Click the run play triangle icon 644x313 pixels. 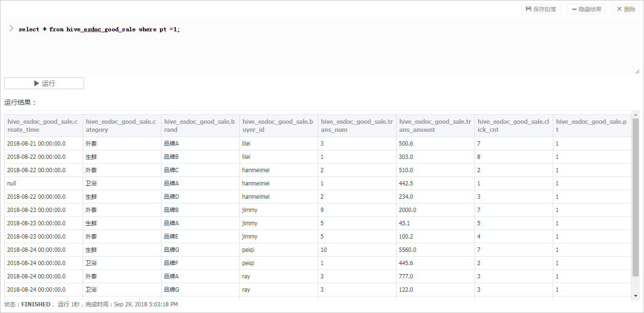coord(37,83)
